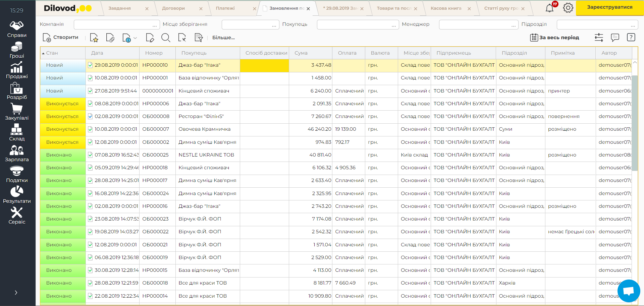Open the Закупівлі sidebar section
644x306 pixels.
[17, 112]
